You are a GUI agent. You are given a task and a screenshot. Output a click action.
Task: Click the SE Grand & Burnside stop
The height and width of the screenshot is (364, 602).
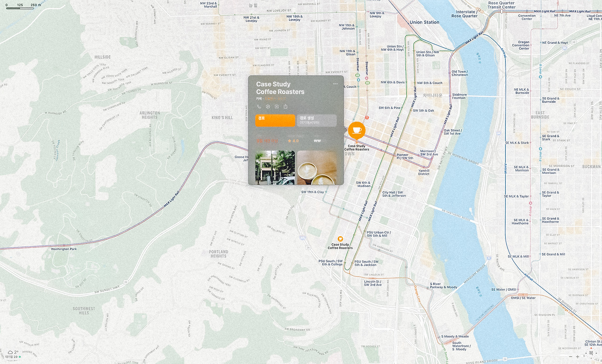pyautogui.click(x=550, y=100)
